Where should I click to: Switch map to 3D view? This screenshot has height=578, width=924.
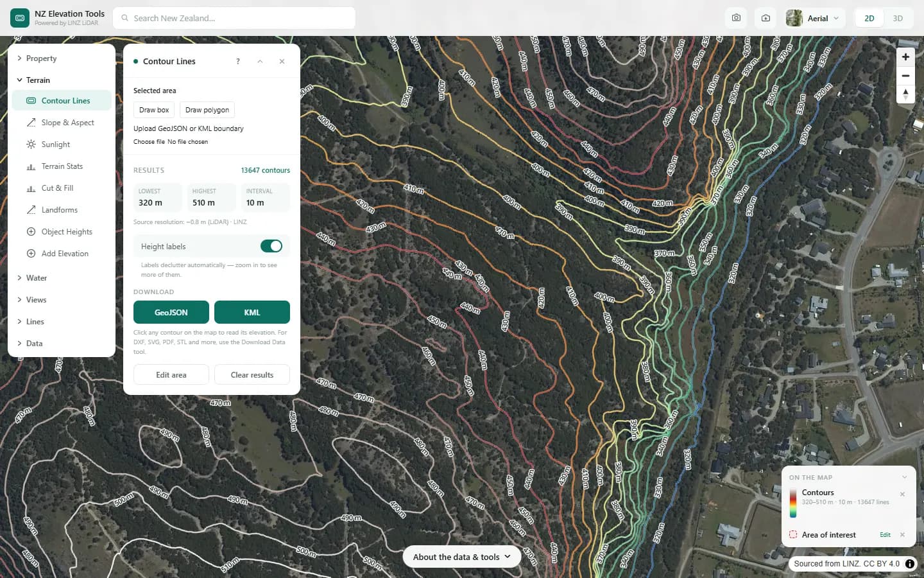(898, 18)
